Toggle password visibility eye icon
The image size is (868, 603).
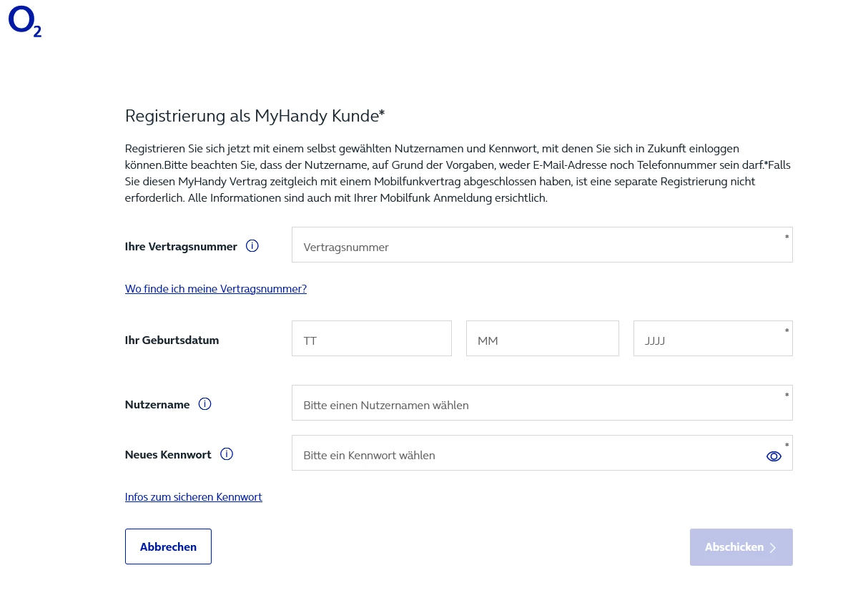(773, 456)
